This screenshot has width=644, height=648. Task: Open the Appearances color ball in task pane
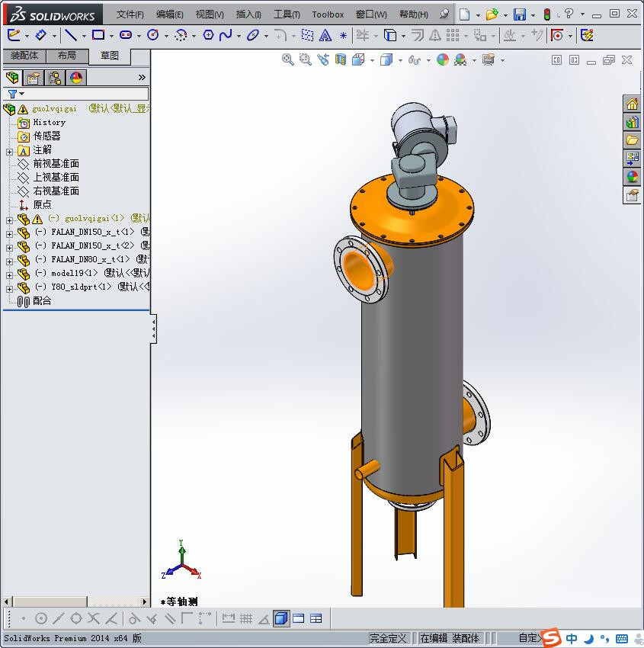[x=632, y=177]
